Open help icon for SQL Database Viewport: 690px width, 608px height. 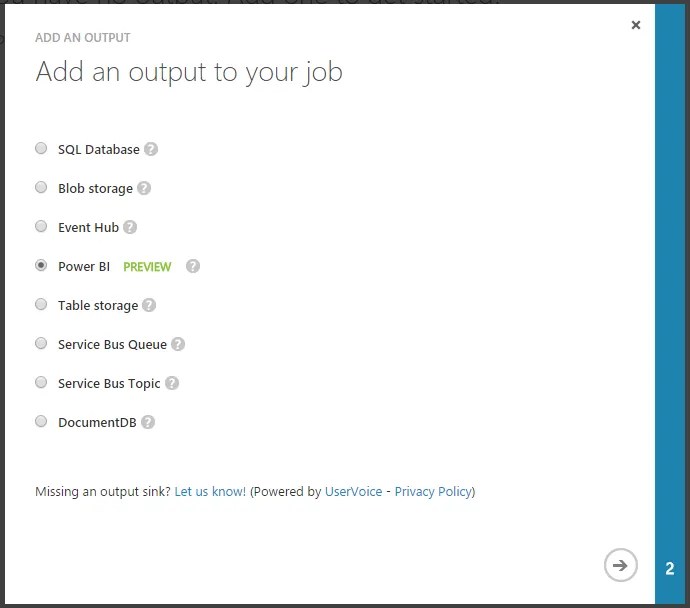point(151,149)
